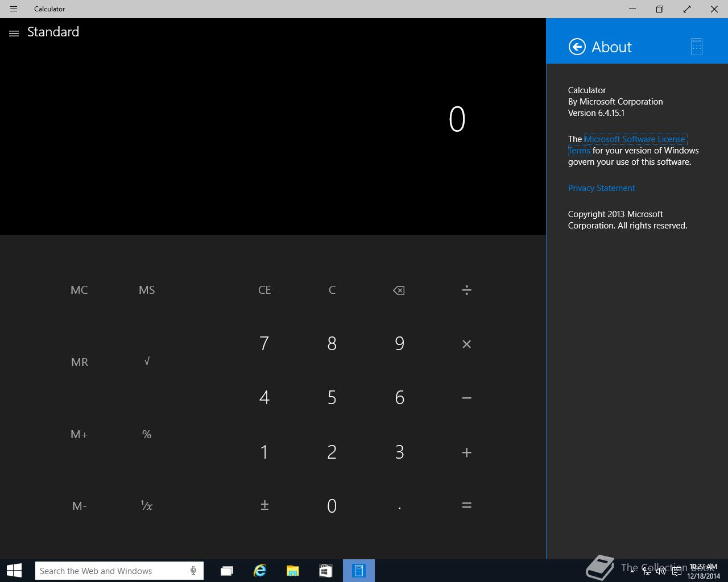Click the divide operator key
The height and width of the screenshot is (582, 728).
pyautogui.click(x=466, y=290)
